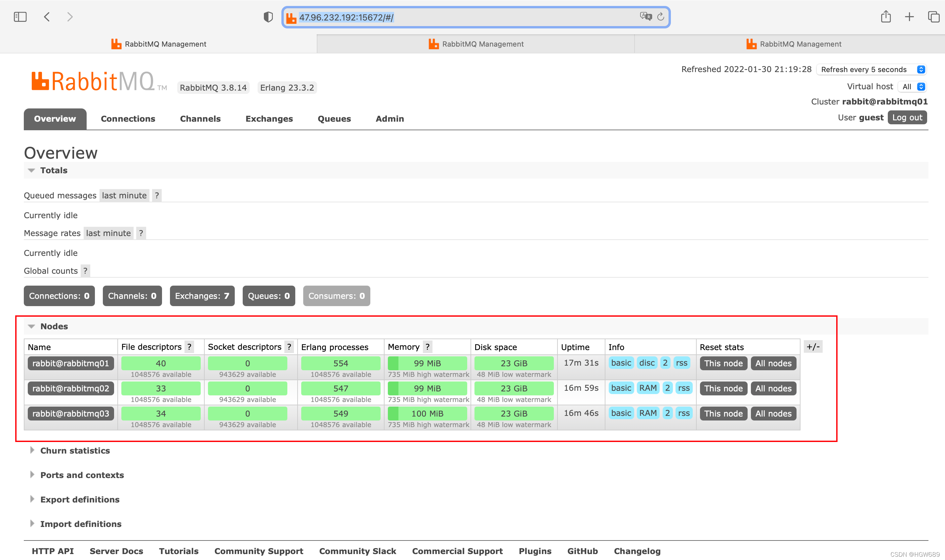This screenshot has width=945, height=560.
Task: Reload the page with the refresh icon
Action: pos(660,17)
